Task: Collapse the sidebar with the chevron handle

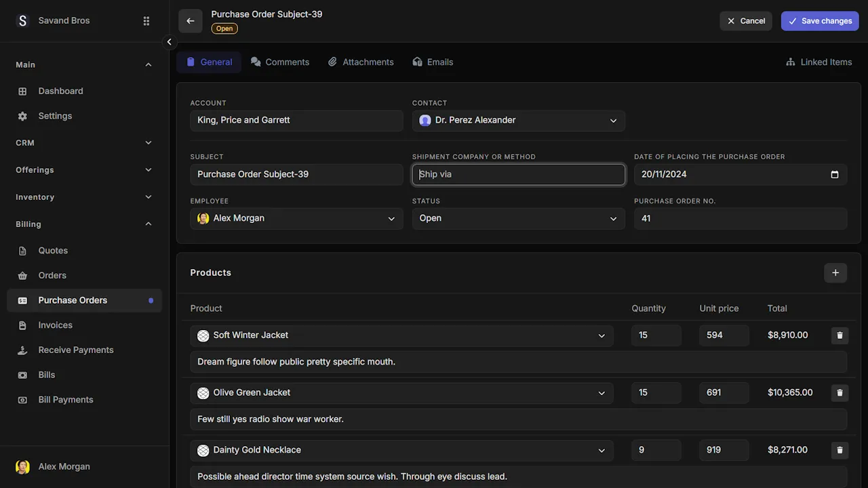Action: (x=170, y=42)
